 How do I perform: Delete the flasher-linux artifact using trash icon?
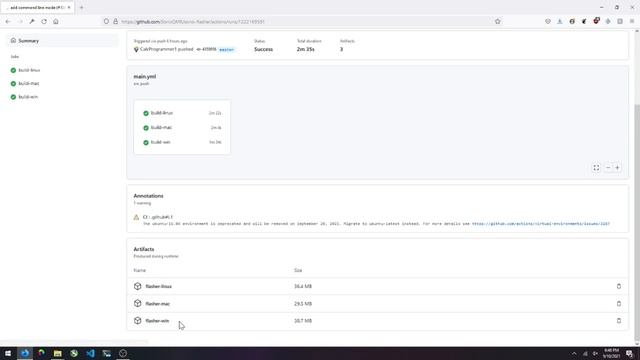[619, 287]
